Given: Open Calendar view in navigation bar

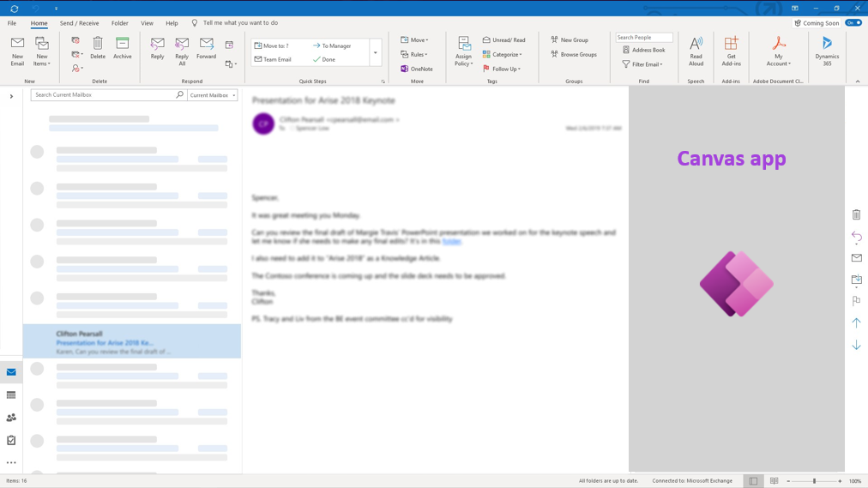Looking at the screenshot, I should 11,395.
